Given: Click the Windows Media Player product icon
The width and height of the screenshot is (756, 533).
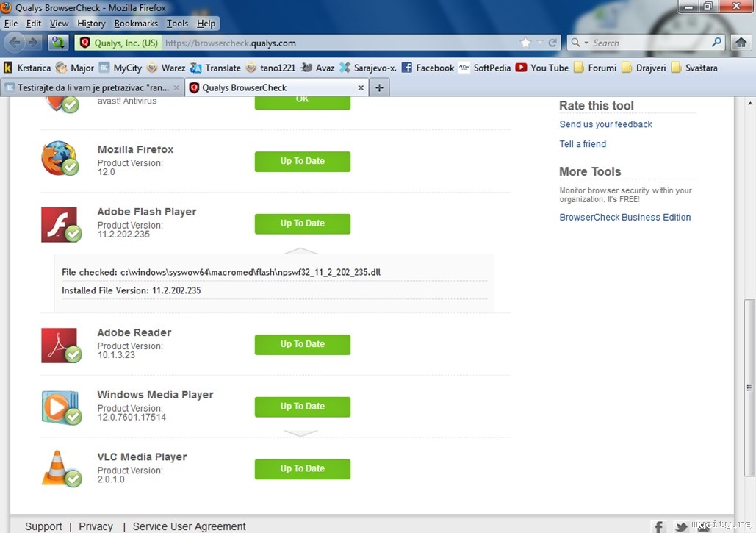Looking at the screenshot, I should [x=61, y=407].
